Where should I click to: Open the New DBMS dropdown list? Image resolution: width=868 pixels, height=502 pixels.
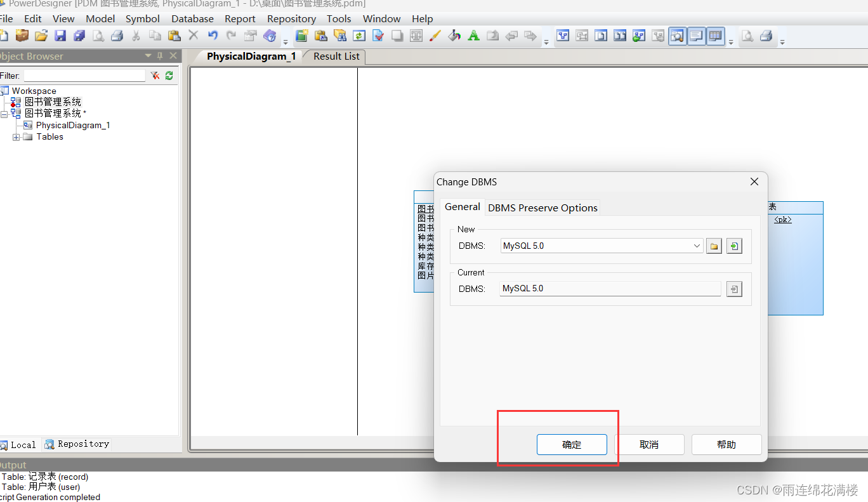[x=697, y=246]
